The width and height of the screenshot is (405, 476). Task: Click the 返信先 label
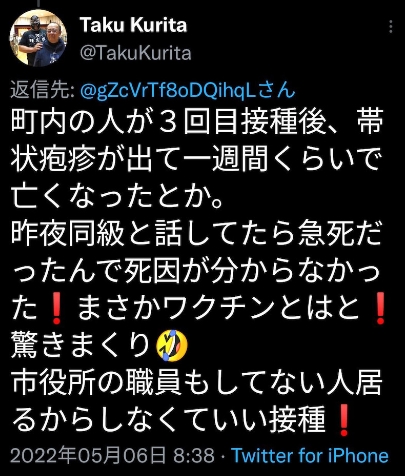43,90
